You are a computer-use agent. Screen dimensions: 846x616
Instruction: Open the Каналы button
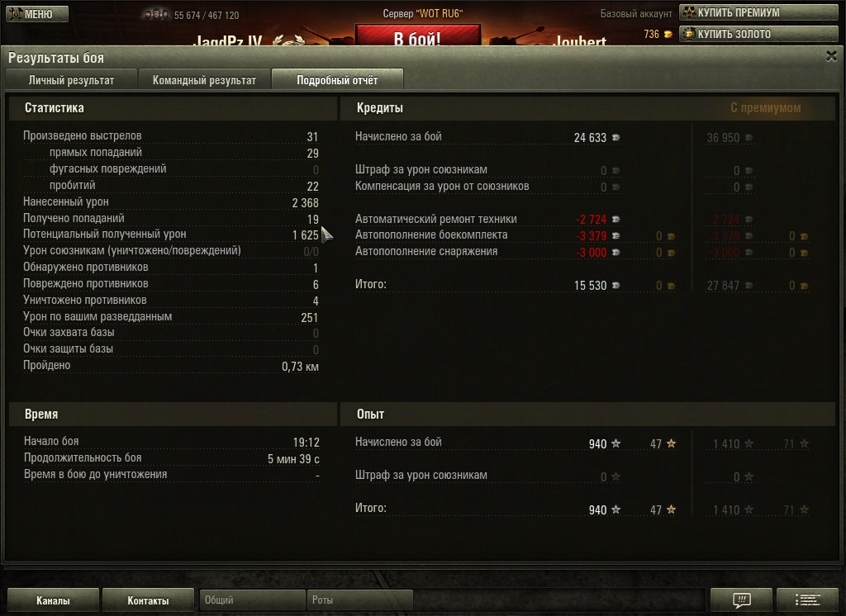[x=53, y=600]
